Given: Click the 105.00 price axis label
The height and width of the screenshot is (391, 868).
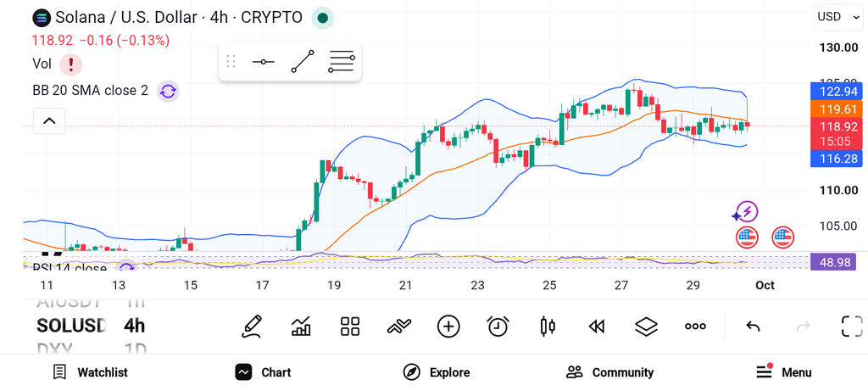Looking at the screenshot, I should point(838,226).
